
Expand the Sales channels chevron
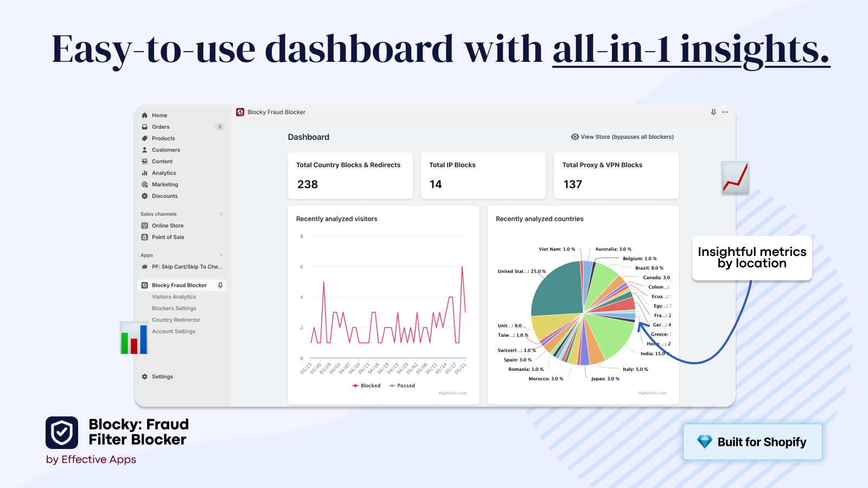[221, 214]
